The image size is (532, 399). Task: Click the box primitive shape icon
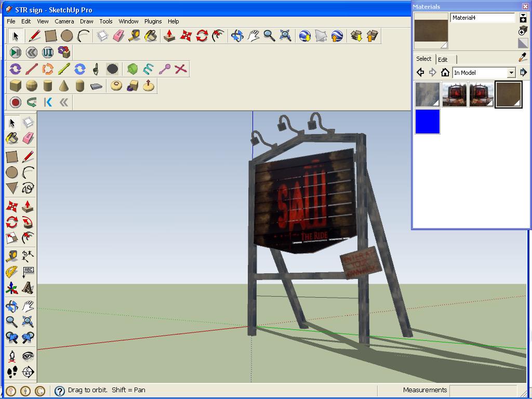tap(16, 86)
